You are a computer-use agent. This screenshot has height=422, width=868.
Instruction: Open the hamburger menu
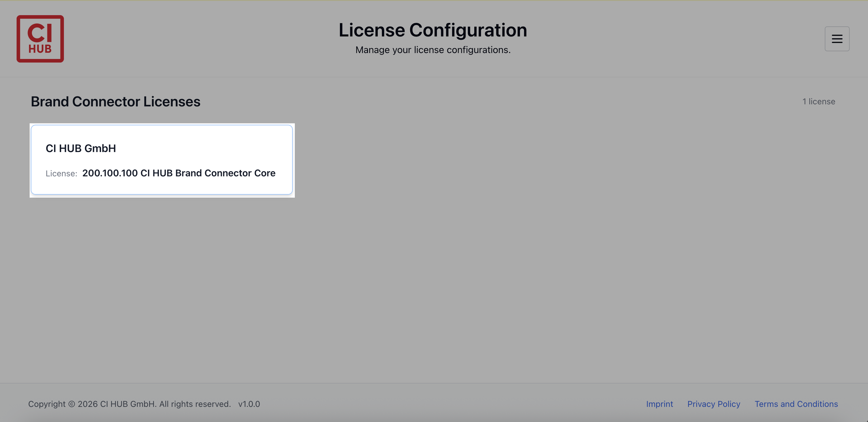(x=837, y=39)
